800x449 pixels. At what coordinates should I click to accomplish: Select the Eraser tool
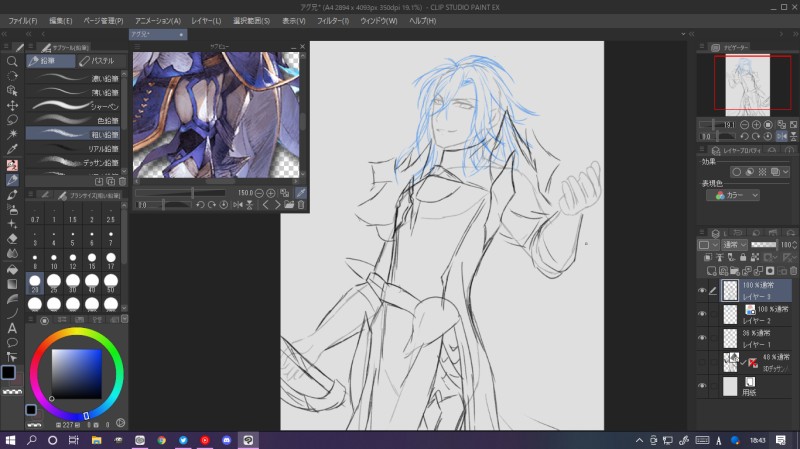pos(12,239)
